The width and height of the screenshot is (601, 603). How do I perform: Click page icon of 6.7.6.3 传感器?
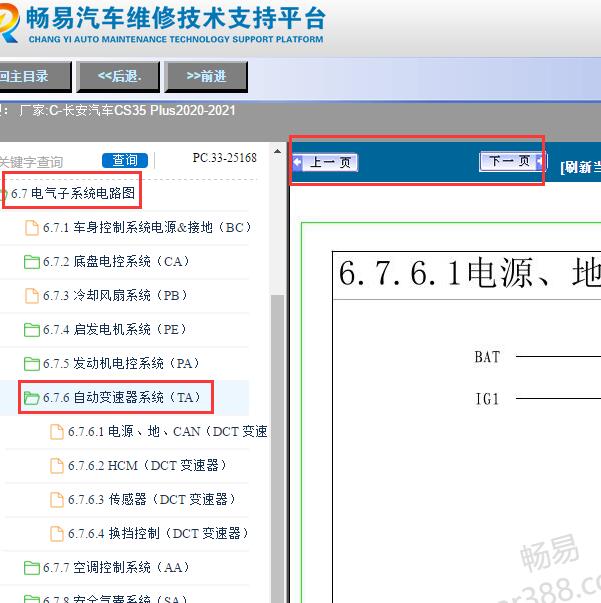(x=57, y=500)
